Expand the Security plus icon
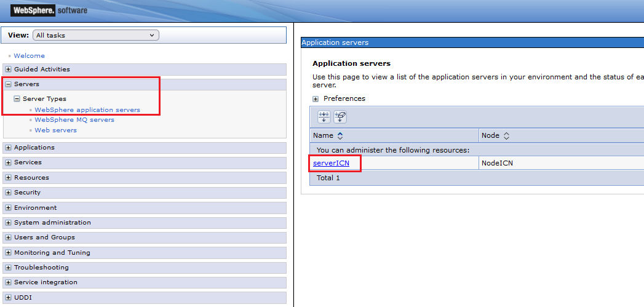Screen dimensions: 644x307 click(9, 193)
